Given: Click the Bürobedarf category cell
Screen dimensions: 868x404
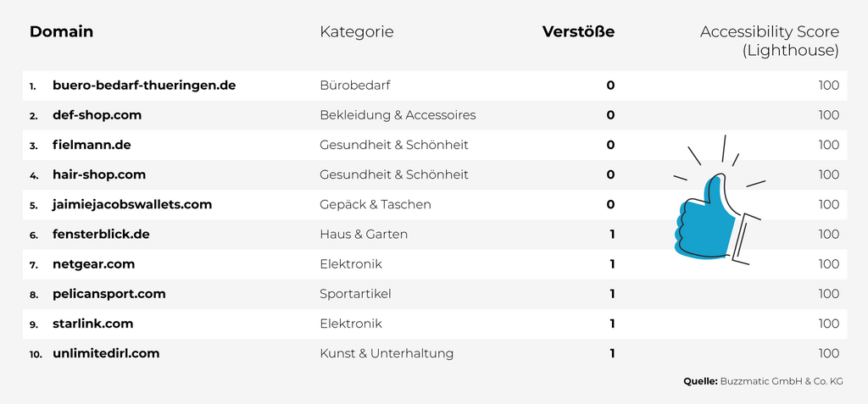Looking at the screenshot, I should click(354, 86).
